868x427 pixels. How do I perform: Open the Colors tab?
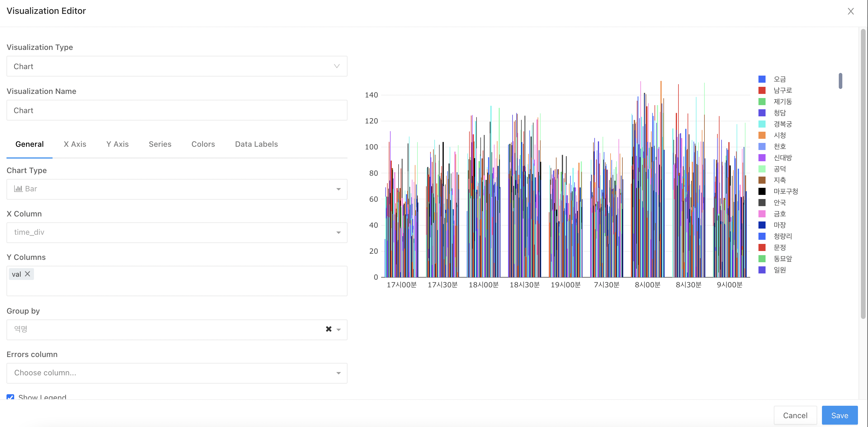pos(203,144)
